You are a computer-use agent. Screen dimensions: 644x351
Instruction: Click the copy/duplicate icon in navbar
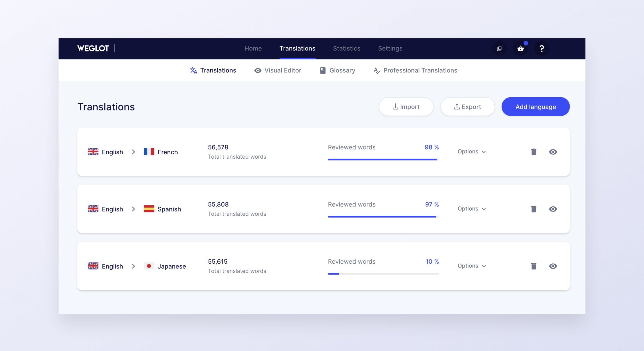point(499,48)
